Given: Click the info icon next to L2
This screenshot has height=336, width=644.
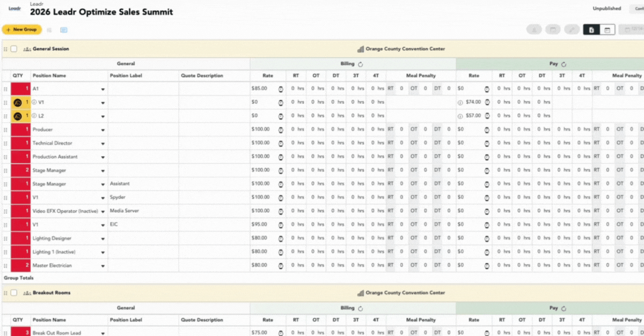Looking at the screenshot, I should point(34,116).
